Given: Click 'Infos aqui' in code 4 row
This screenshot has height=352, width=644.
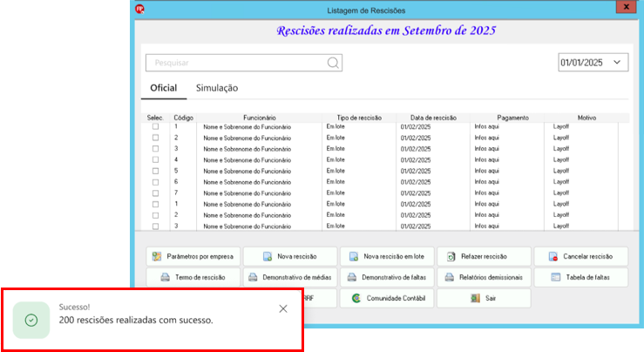Looking at the screenshot, I should pyautogui.click(x=486, y=159).
